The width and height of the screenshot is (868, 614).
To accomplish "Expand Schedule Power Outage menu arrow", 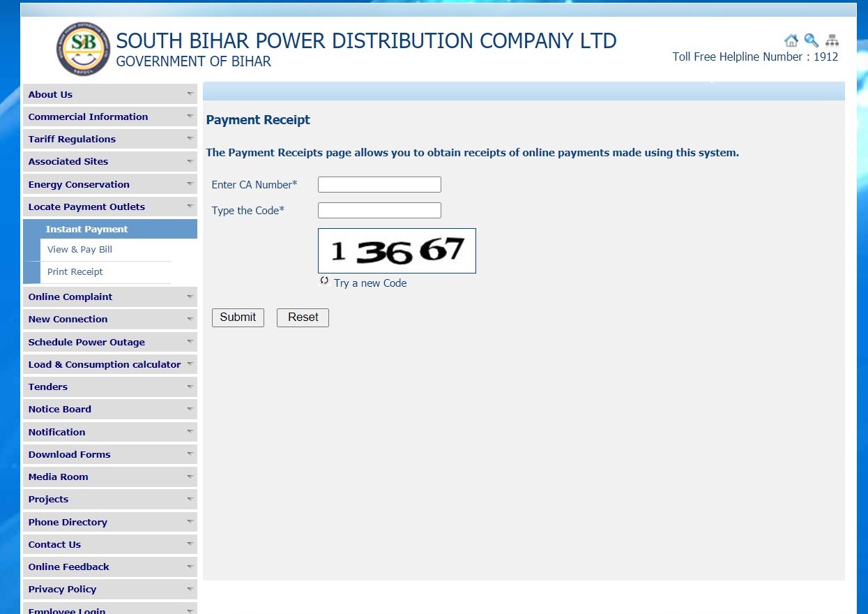I will (190, 341).
